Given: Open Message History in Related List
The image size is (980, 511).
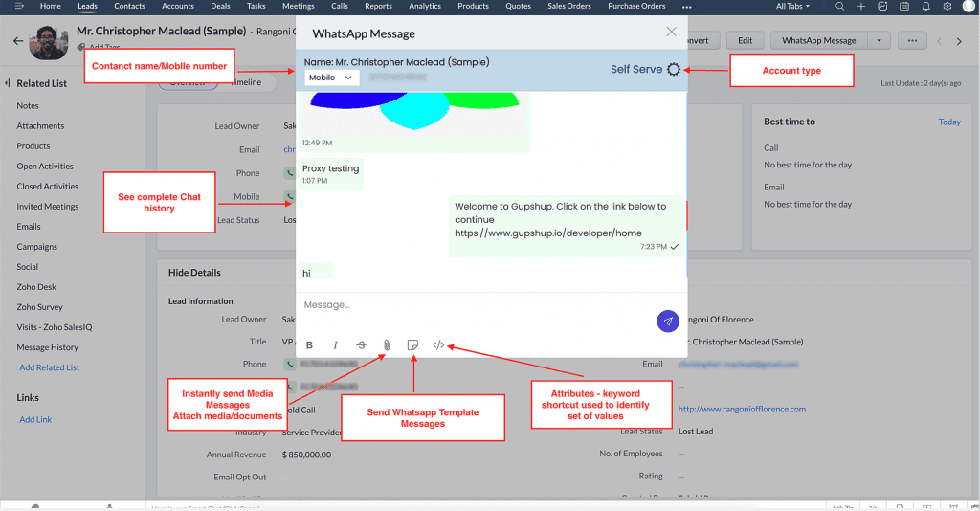Looking at the screenshot, I should [x=48, y=347].
